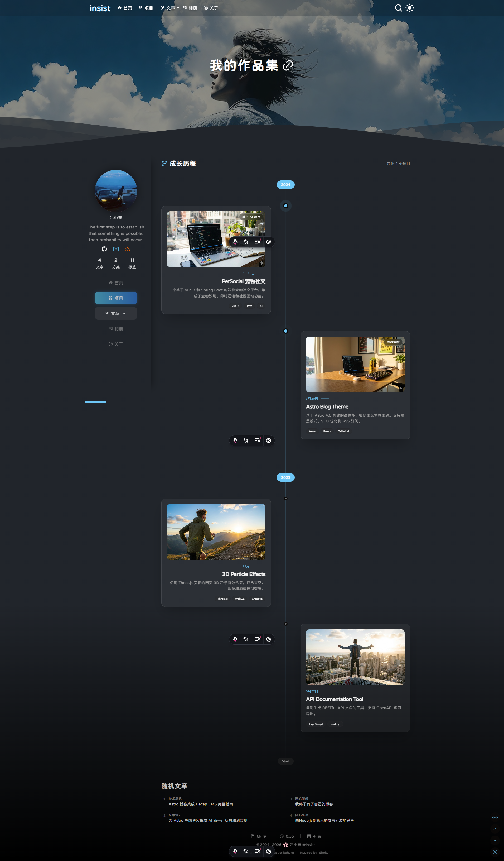Open the orange RSS feed icon
504x861 pixels.
pyautogui.click(x=127, y=249)
